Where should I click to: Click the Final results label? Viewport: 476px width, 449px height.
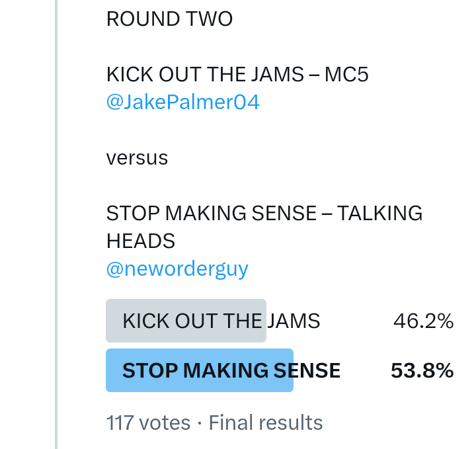pos(266,423)
